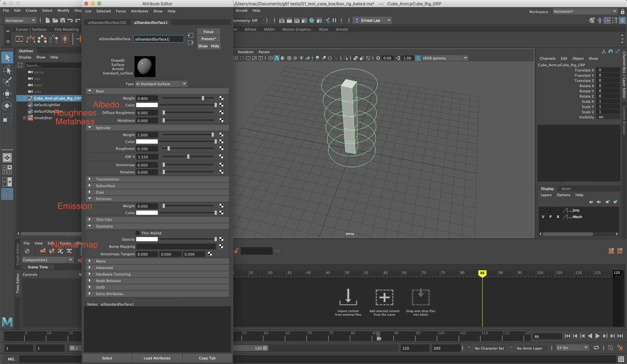The width and height of the screenshot is (627, 364).
Task: Switch to the Lasso selection tool
Action: pyautogui.click(x=7, y=69)
